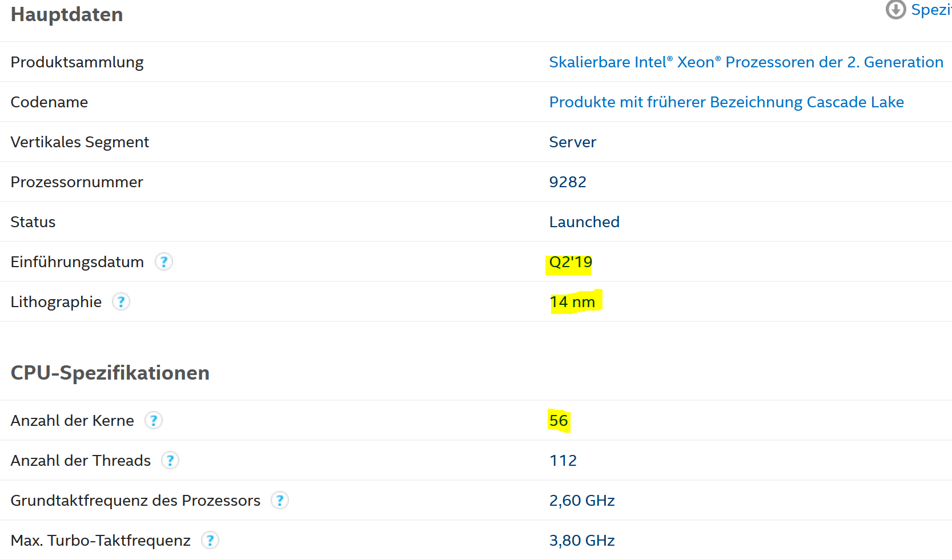Click the help icon for Grundtaktfrequenz des Prozessors
Screen dimensions: 952x560
[280, 500]
